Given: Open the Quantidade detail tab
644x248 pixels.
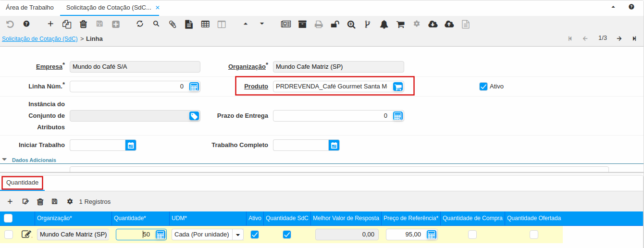Looking at the screenshot, I should tap(23, 183).
